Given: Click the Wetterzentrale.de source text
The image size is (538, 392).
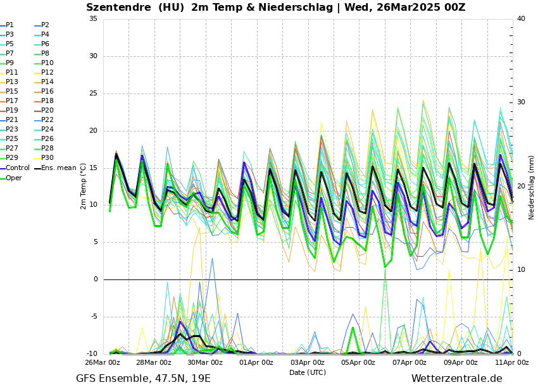Looking at the screenshot, I should click(456, 379).
